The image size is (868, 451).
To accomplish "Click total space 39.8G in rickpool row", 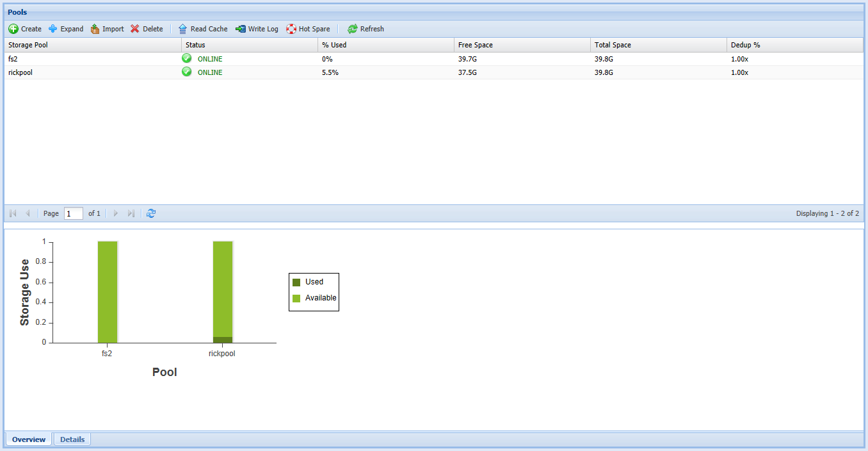I will [x=604, y=72].
